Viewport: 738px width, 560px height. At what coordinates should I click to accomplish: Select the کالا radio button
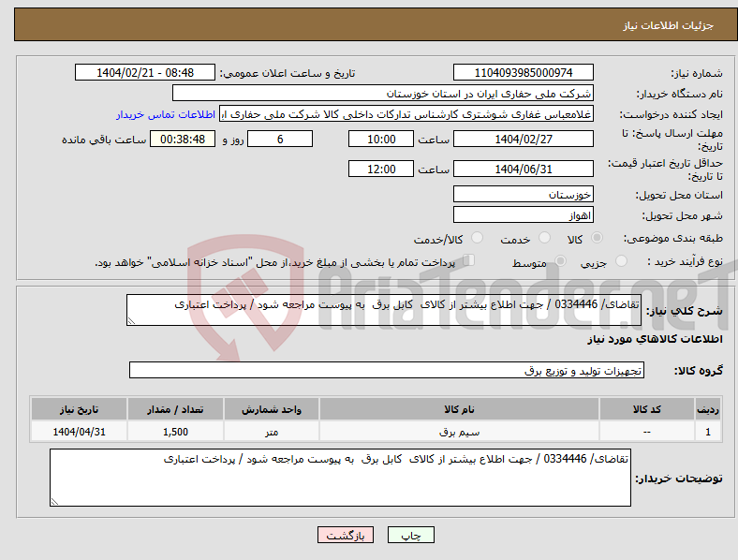pos(597,238)
